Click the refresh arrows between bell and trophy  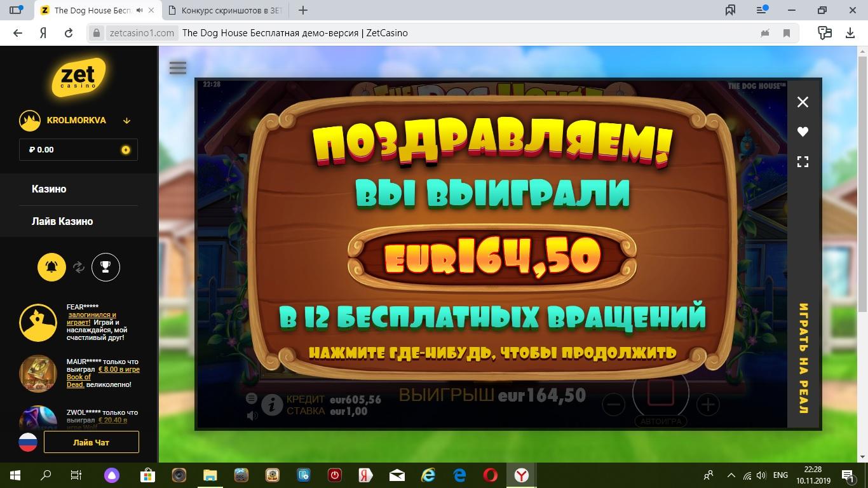tap(79, 267)
